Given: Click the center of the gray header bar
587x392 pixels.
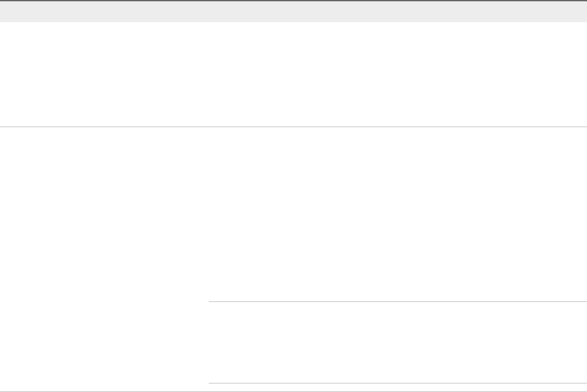Looking at the screenshot, I should 293,12.
